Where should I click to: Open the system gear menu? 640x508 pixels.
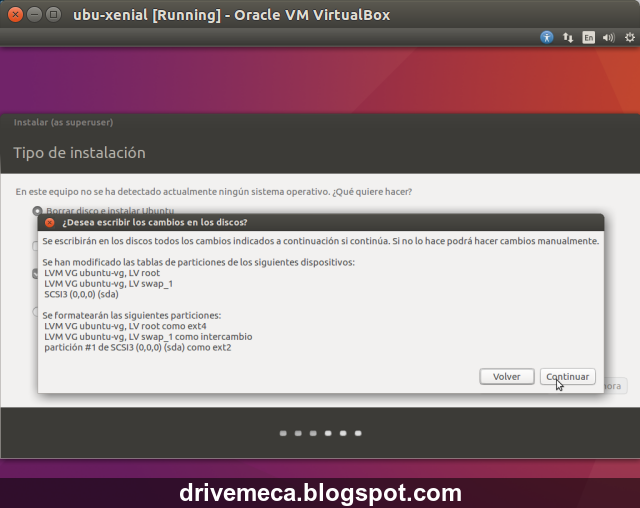tap(630, 38)
